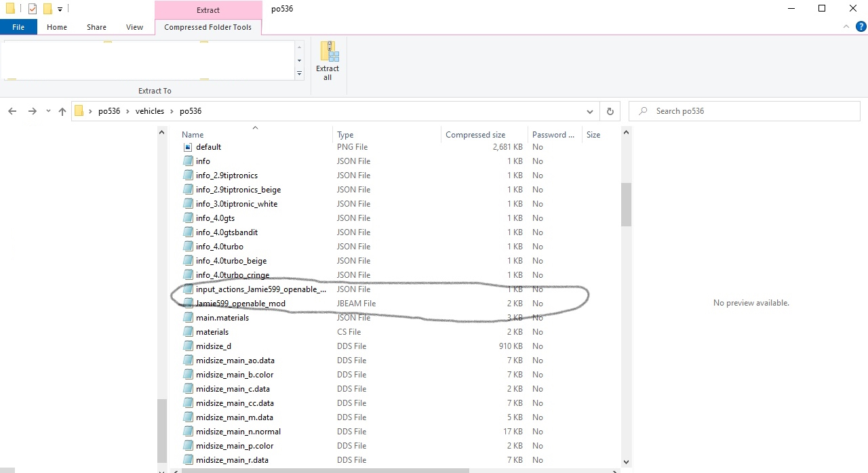Select midsize_main_ao.data file icon

coord(189,361)
